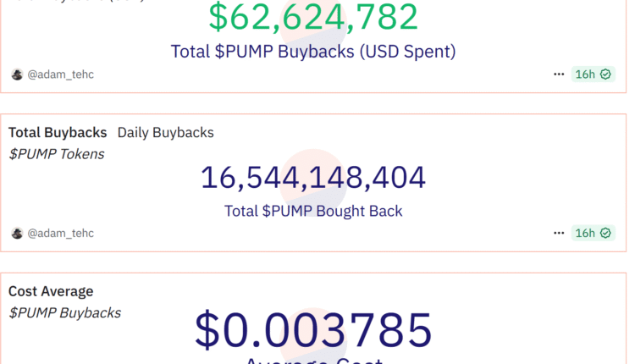Click the green check icon in PUMP Tokens panel

[x=605, y=233]
